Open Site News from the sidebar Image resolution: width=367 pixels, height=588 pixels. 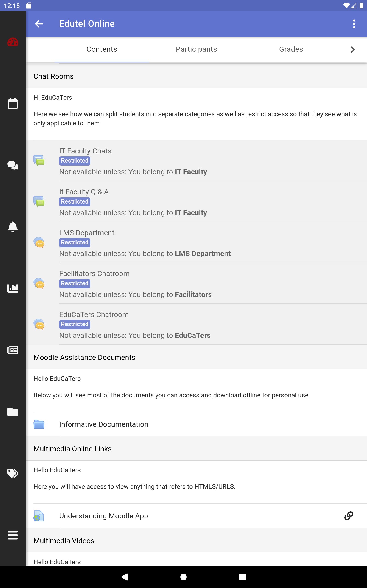click(x=13, y=350)
